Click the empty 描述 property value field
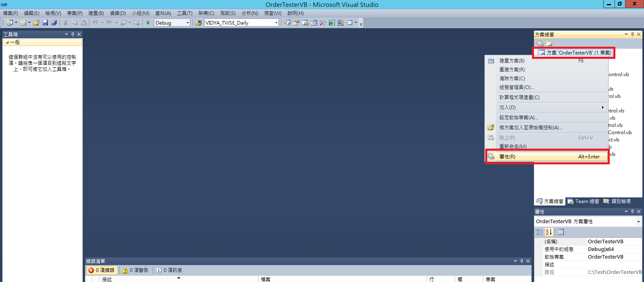 (x=614, y=265)
